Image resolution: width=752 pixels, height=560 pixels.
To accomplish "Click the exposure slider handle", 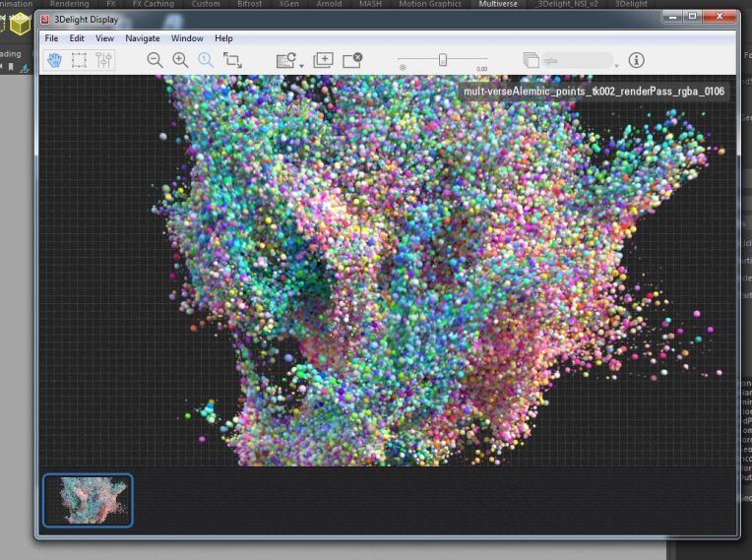I will [x=443, y=60].
